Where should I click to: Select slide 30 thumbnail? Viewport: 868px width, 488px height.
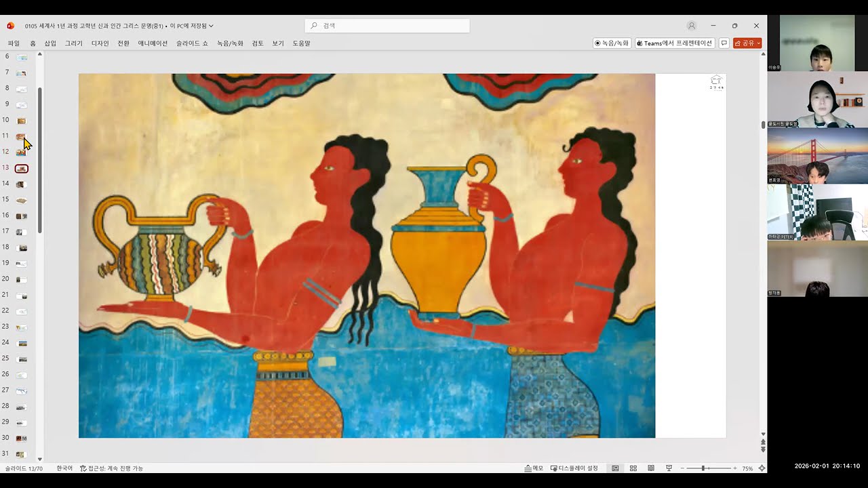click(22, 439)
